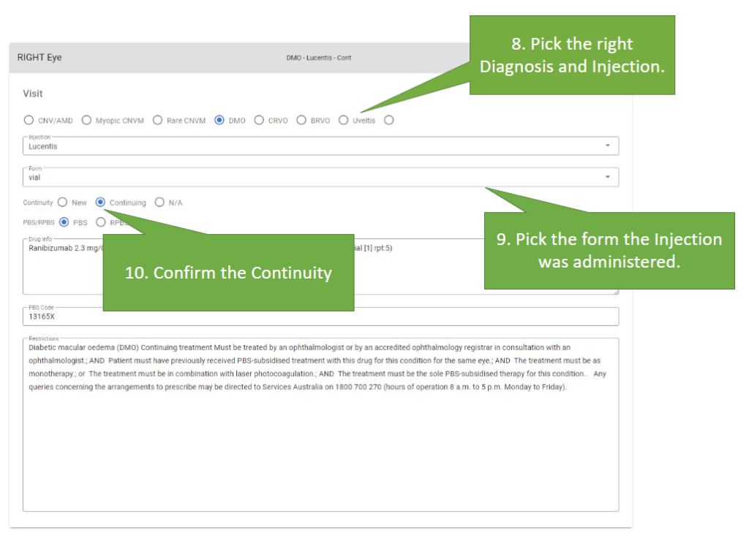Click the Continuing continuity radio button
This screenshot has height=560, width=749.
pyautogui.click(x=101, y=203)
